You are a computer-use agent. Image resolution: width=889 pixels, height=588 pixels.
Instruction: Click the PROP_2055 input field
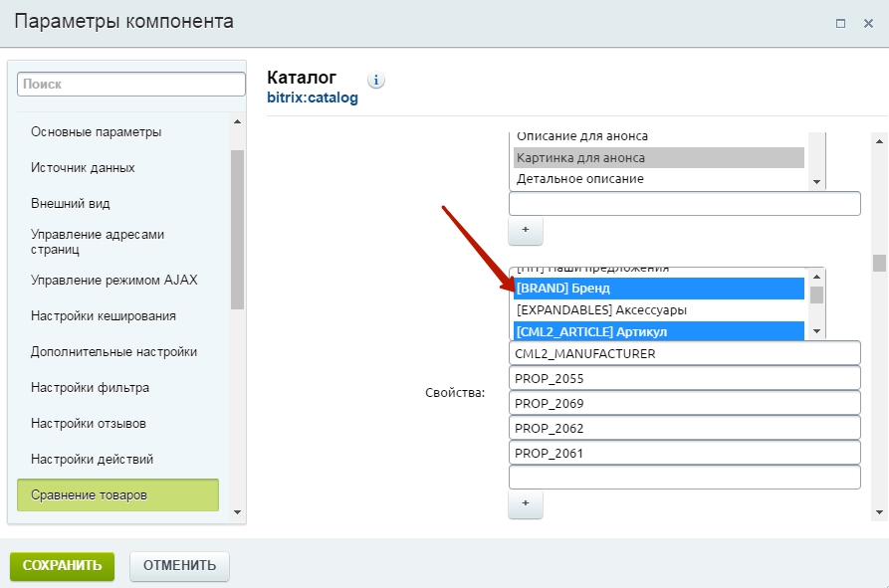pyautogui.click(x=685, y=378)
